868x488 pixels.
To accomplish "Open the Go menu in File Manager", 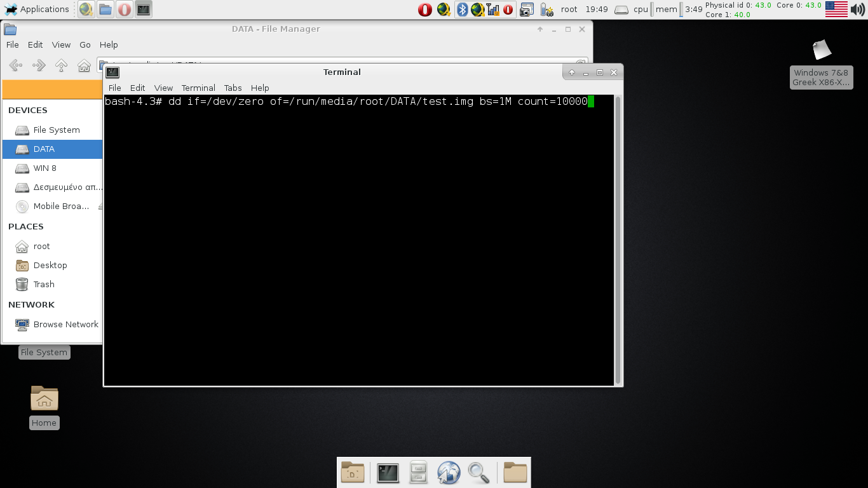I will pyautogui.click(x=85, y=44).
